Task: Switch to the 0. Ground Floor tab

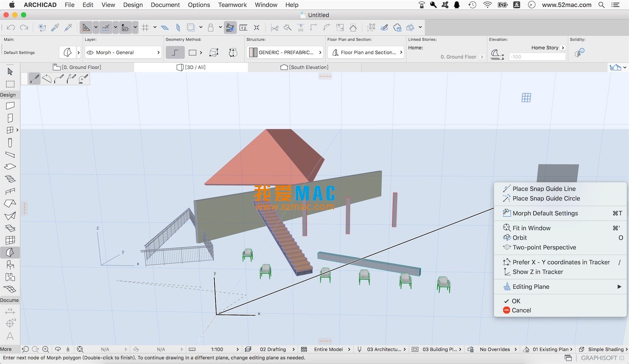Action: (77, 67)
